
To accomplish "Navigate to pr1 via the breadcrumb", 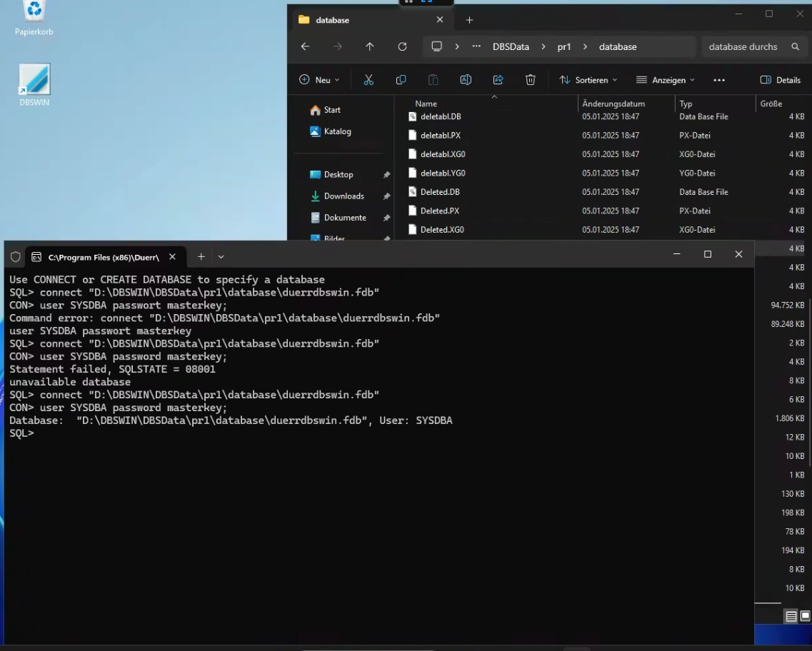I will pos(563,46).
